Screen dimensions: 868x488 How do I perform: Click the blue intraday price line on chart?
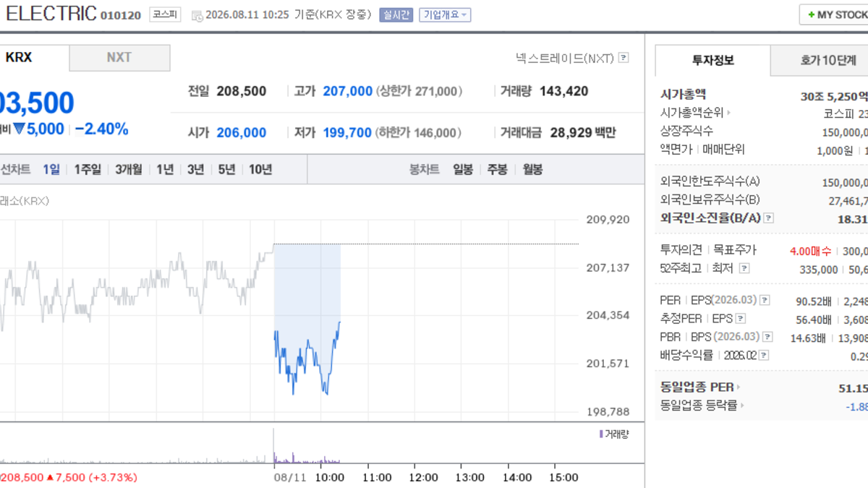[x=307, y=359]
